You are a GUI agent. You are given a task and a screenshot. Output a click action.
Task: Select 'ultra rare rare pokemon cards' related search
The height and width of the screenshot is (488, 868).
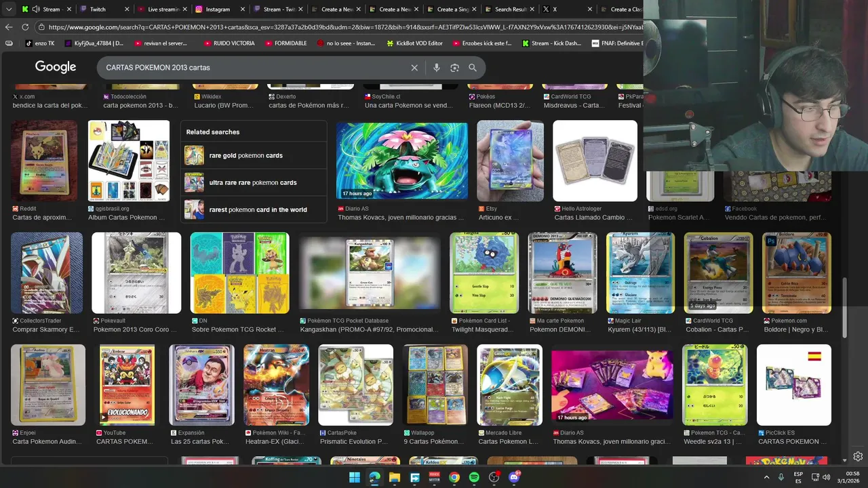click(x=254, y=182)
